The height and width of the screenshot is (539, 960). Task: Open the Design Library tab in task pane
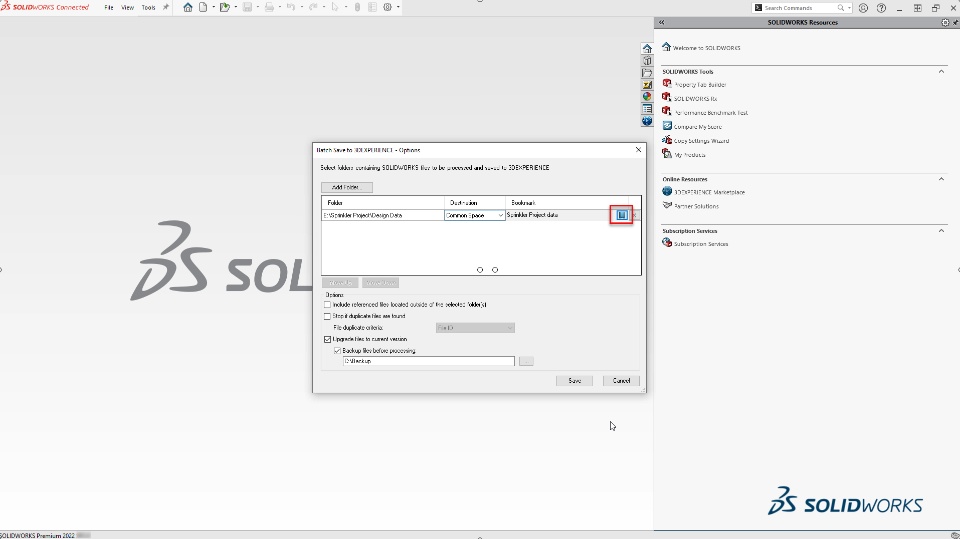point(647,61)
